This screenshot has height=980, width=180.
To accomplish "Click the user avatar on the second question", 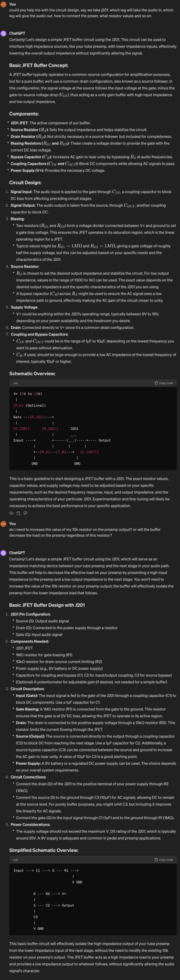I will pyautogui.click(x=3, y=523).
